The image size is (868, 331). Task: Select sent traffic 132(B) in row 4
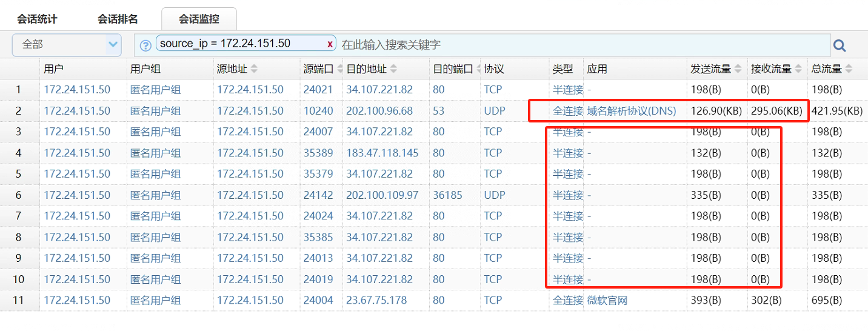coord(706,153)
